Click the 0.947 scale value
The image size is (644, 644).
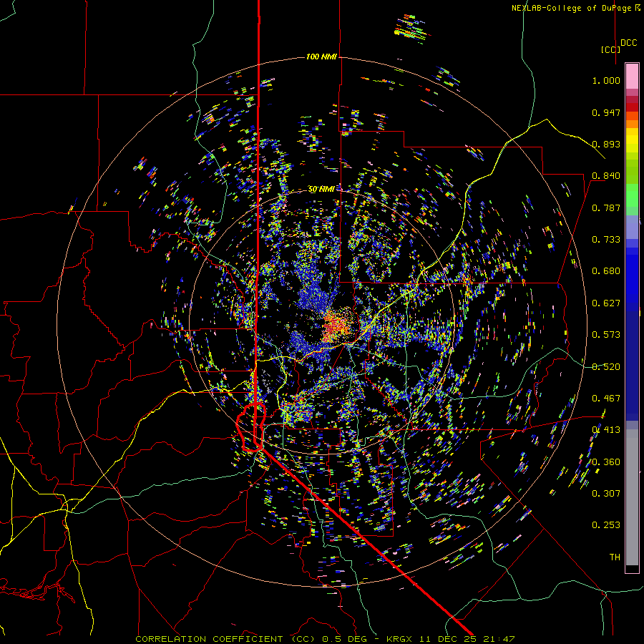(x=606, y=112)
